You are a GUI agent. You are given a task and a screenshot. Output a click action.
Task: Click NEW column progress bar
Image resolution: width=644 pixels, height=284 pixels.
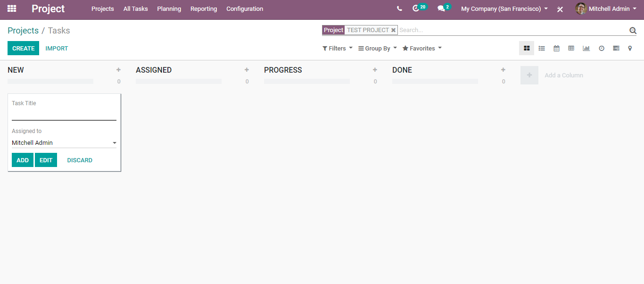[50, 81]
